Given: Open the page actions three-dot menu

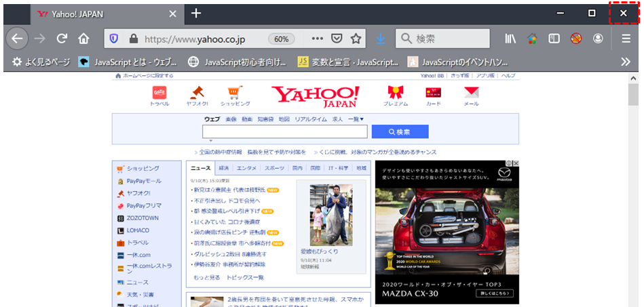Looking at the screenshot, I should tap(317, 39).
